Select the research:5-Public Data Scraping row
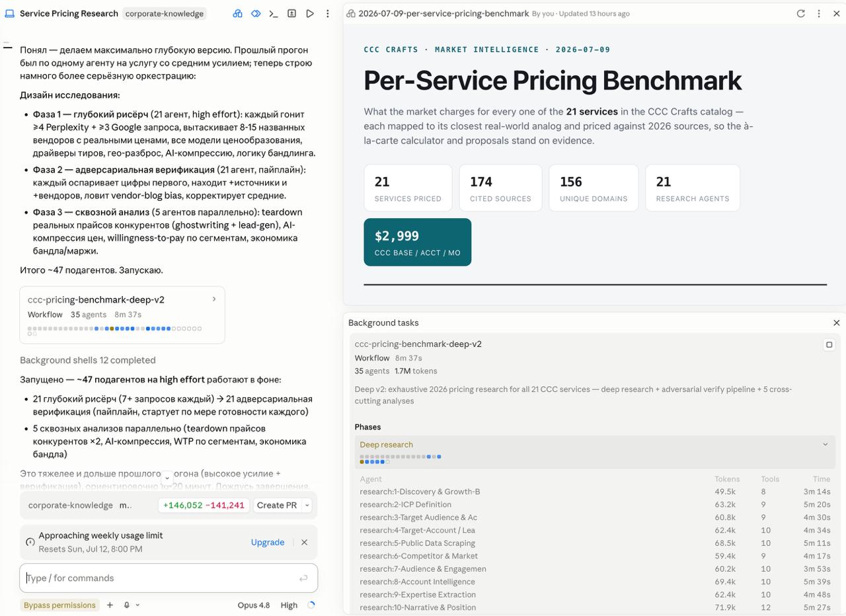The width and height of the screenshot is (846, 616). [x=595, y=543]
